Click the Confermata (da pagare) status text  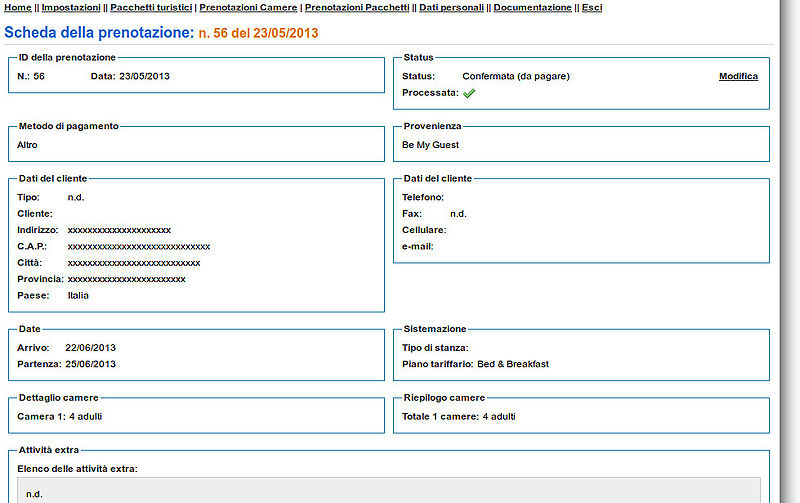(515, 76)
